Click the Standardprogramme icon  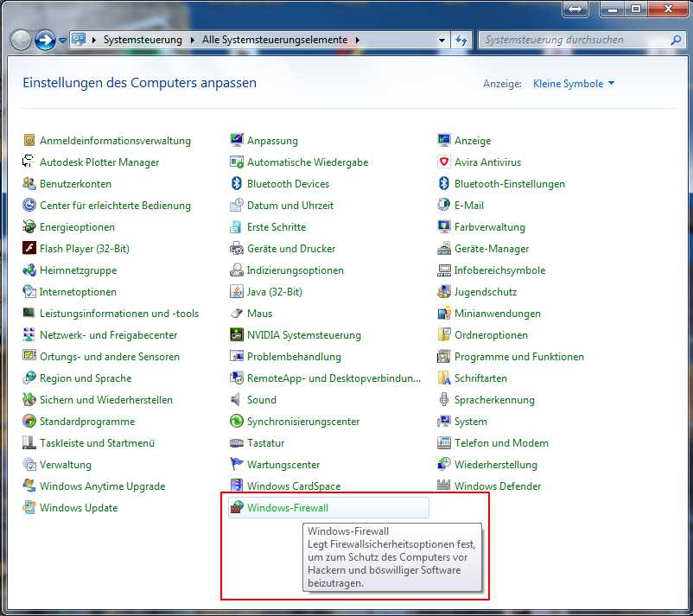(29, 421)
